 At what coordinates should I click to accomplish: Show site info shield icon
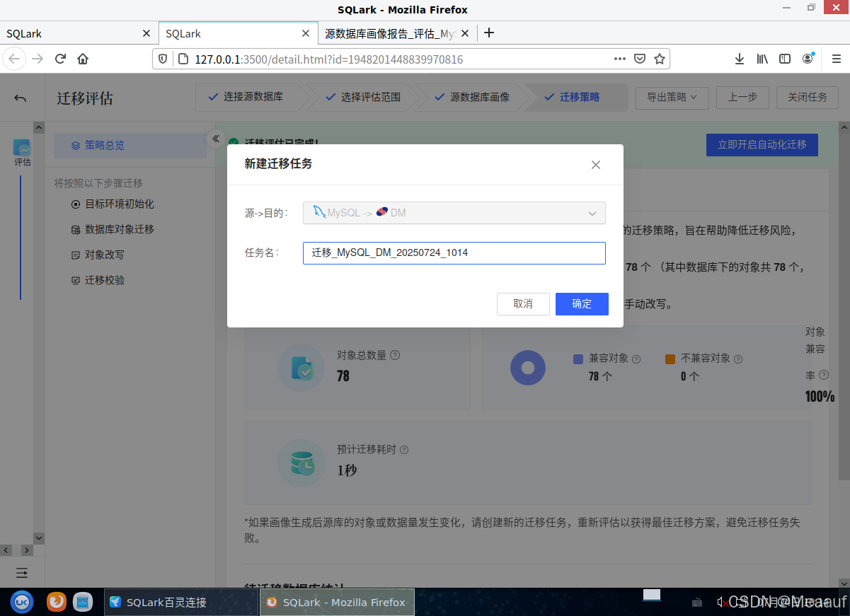[163, 59]
